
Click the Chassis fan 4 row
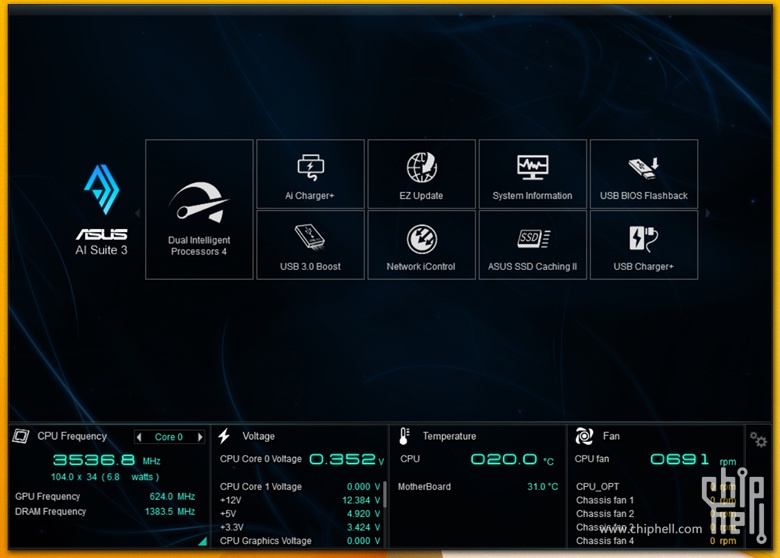656,541
